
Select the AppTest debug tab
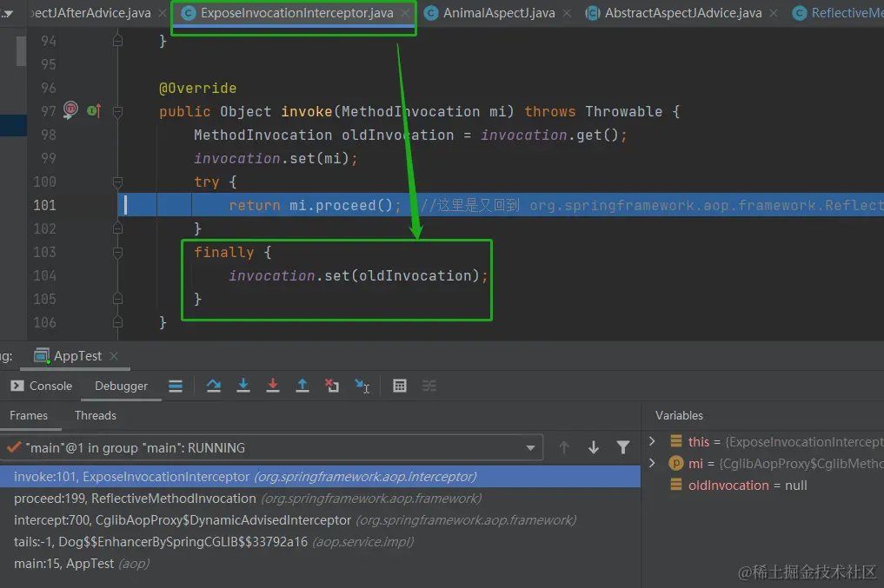point(78,356)
